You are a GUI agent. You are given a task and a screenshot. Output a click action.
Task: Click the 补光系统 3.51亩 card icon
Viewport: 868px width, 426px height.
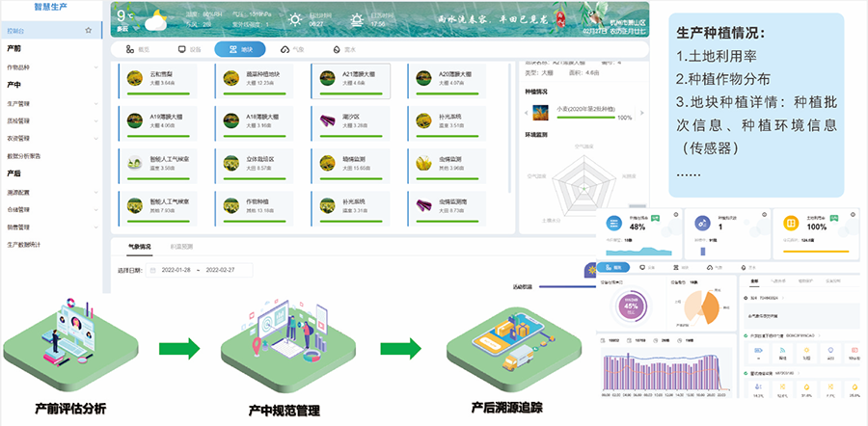(423, 120)
